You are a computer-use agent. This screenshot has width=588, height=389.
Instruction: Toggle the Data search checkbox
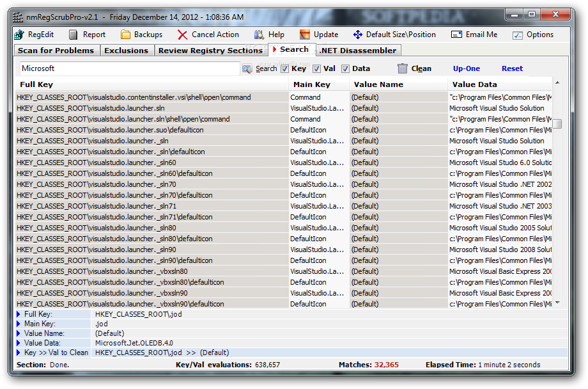pos(345,68)
